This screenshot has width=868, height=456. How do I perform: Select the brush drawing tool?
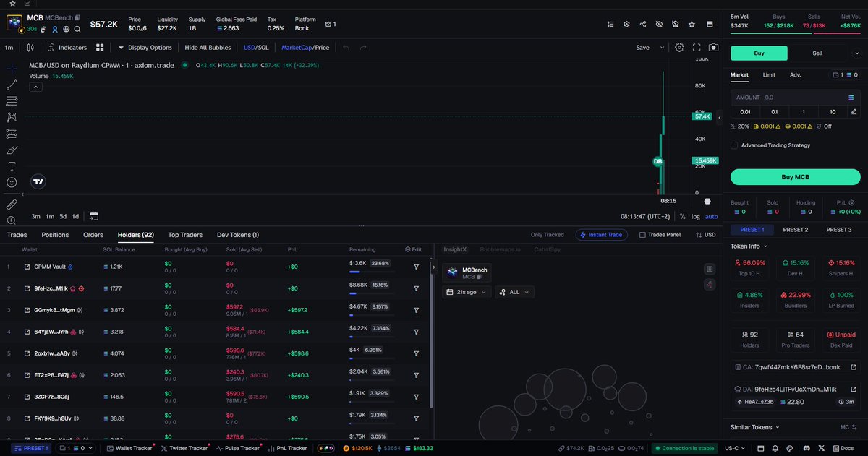click(12, 150)
